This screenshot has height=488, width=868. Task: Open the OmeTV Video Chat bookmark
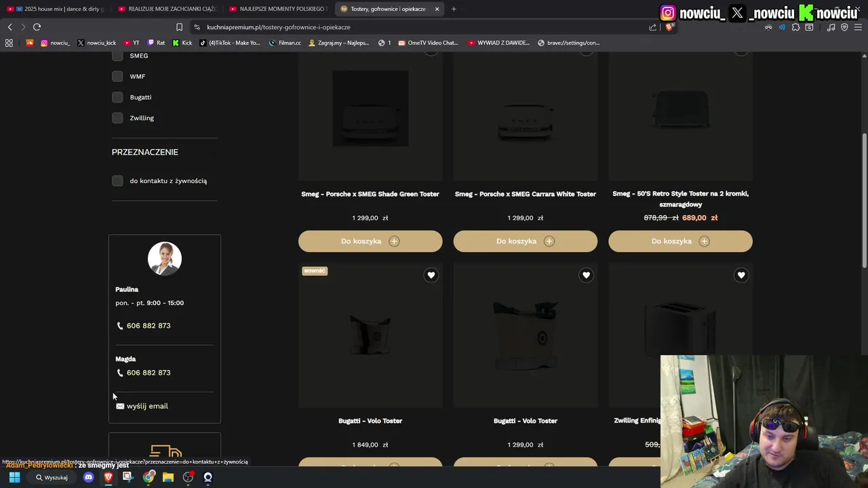coord(429,43)
